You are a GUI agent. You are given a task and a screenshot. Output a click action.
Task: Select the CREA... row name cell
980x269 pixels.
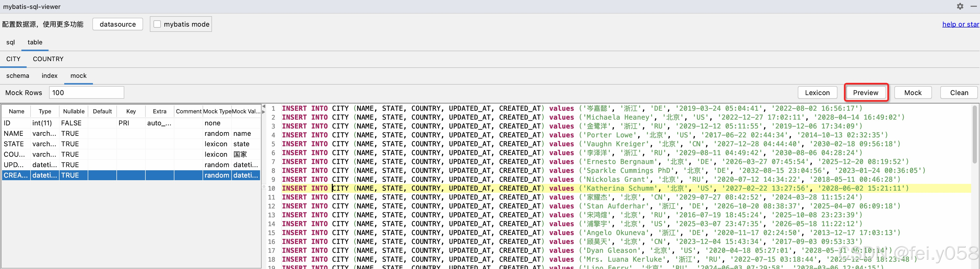[x=16, y=176]
